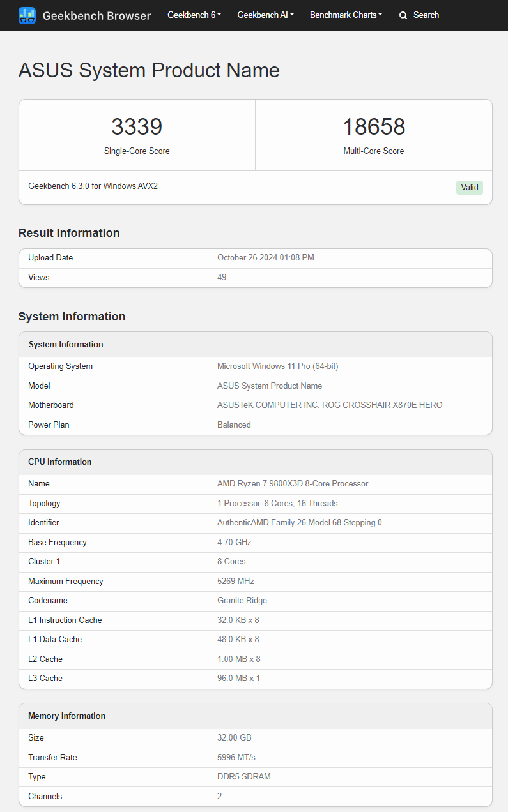Screen dimensions: 508x812
Task: Select the Operating System row
Action: pyautogui.click(x=256, y=366)
